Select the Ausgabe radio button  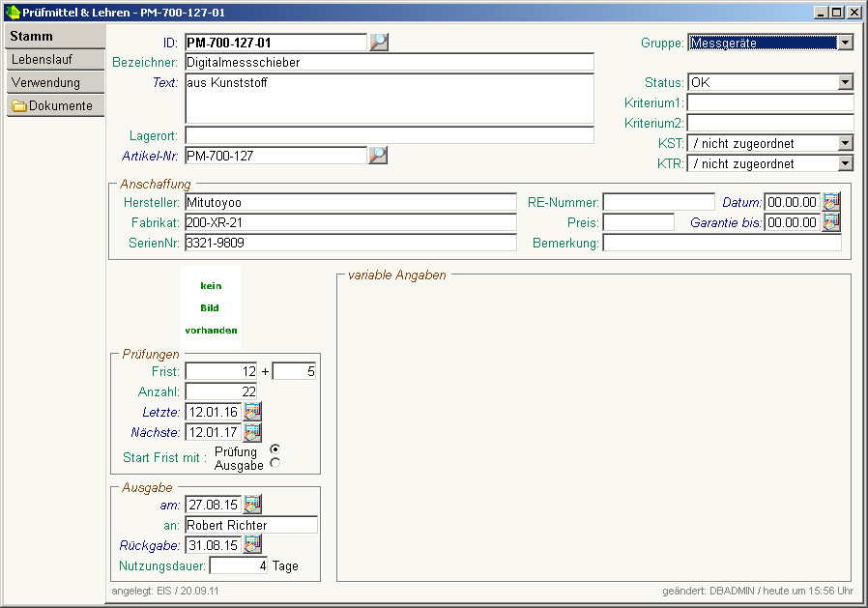pyautogui.click(x=275, y=464)
